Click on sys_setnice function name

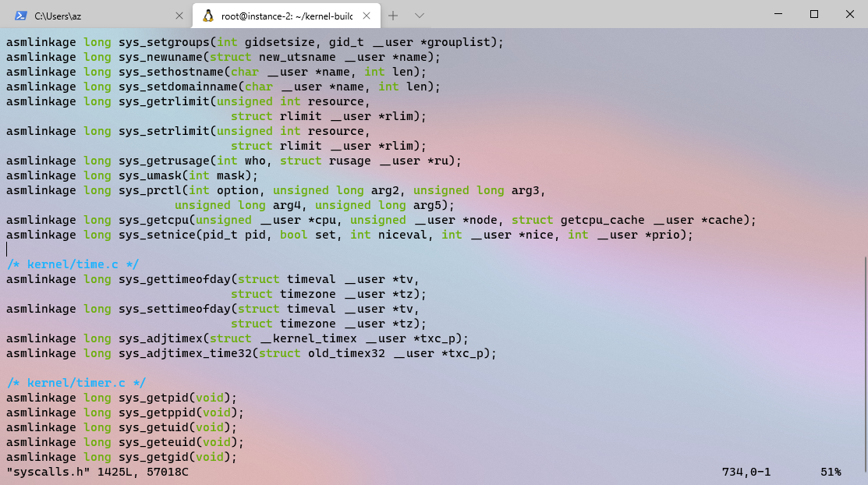[158, 235]
